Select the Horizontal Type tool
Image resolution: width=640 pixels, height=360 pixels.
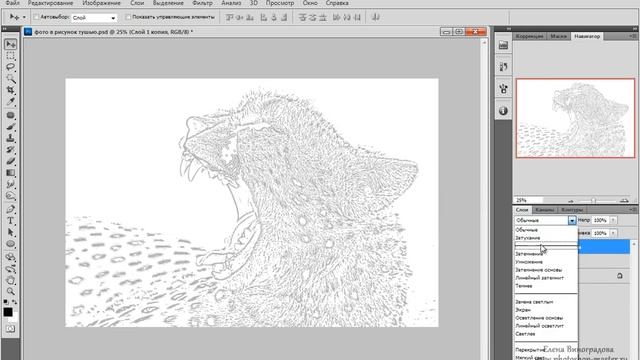click(x=11, y=221)
